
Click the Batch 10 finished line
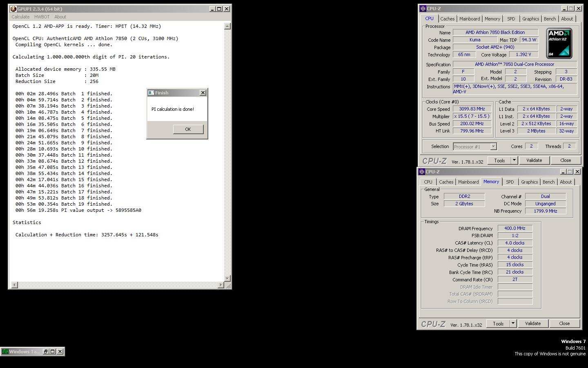click(x=64, y=149)
